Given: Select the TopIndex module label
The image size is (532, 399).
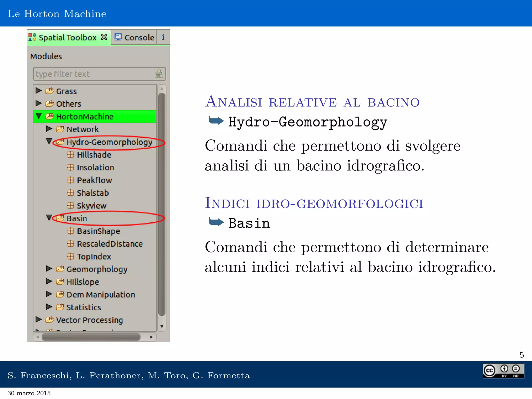Looking at the screenshot, I should tap(94, 257).
